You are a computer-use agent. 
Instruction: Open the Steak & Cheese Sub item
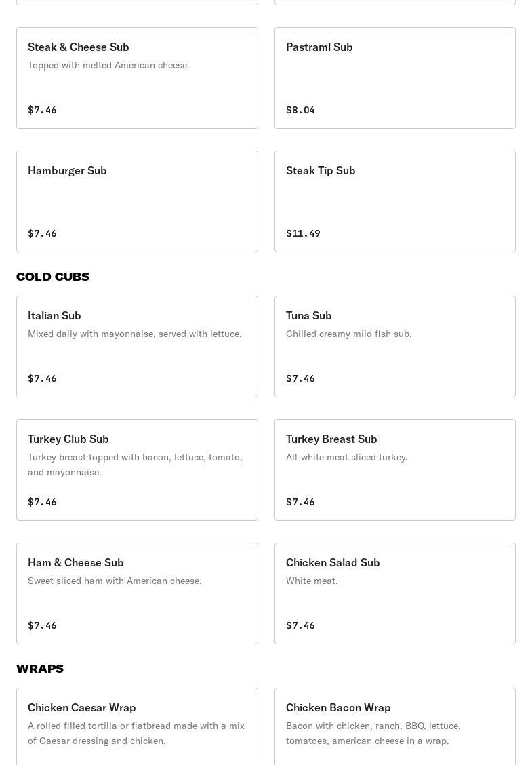click(x=137, y=78)
